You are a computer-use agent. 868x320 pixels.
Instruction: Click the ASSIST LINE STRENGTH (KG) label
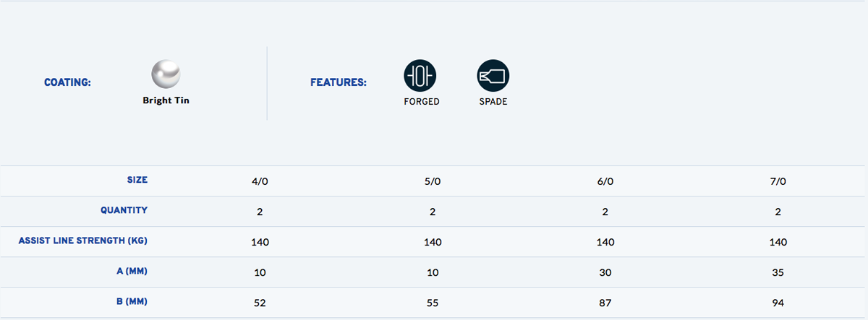[x=83, y=241]
